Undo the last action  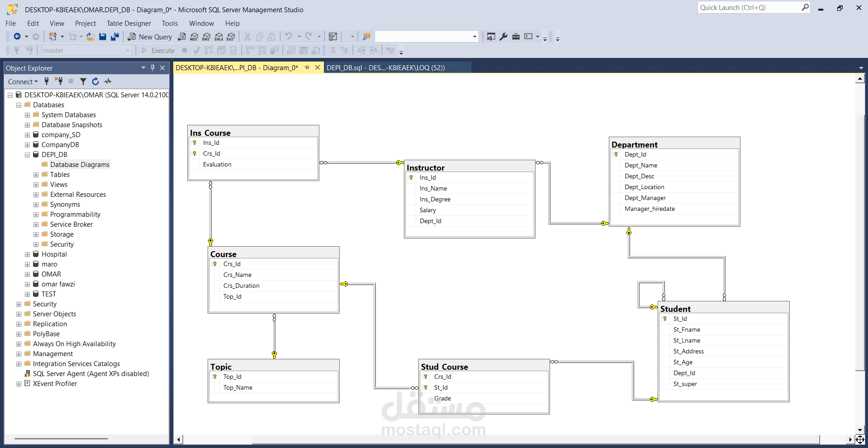[288, 37]
